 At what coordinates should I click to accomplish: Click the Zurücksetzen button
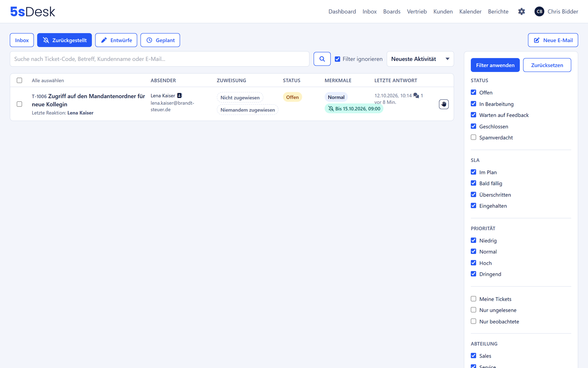[x=547, y=65]
